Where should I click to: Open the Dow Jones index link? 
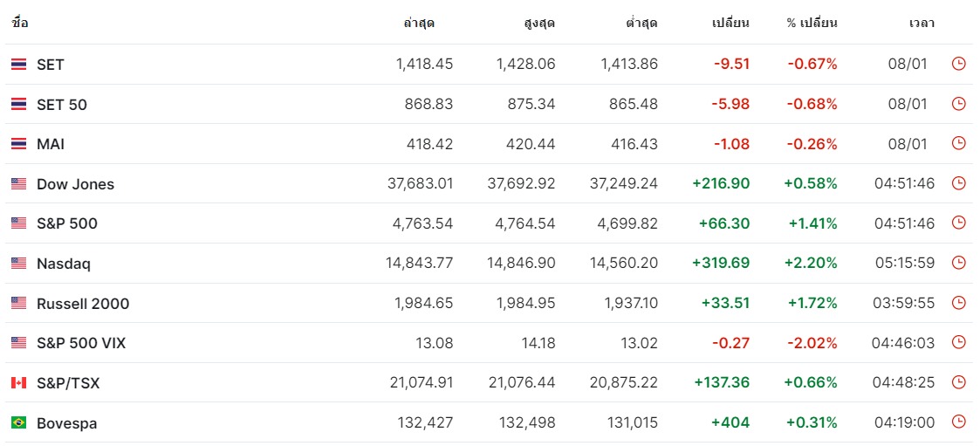[x=76, y=184]
